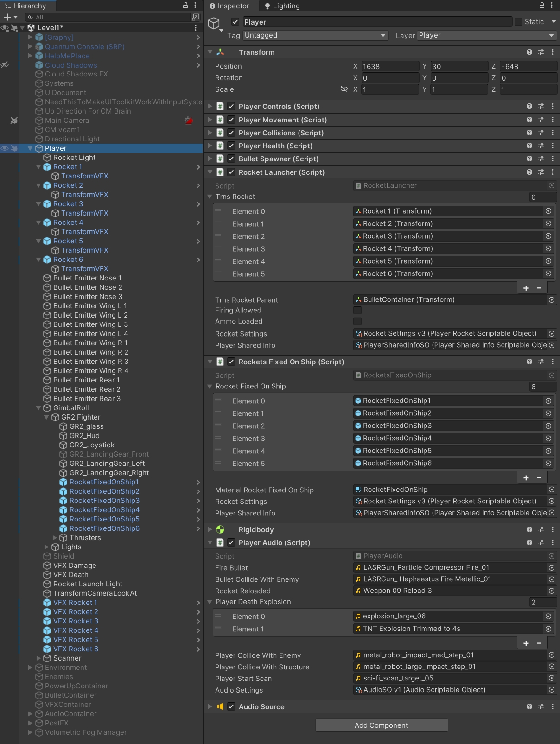The width and height of the screenshot is (560, 744).
Task: Open Rocket Launcher component context menu
Action: pos(553,172)
